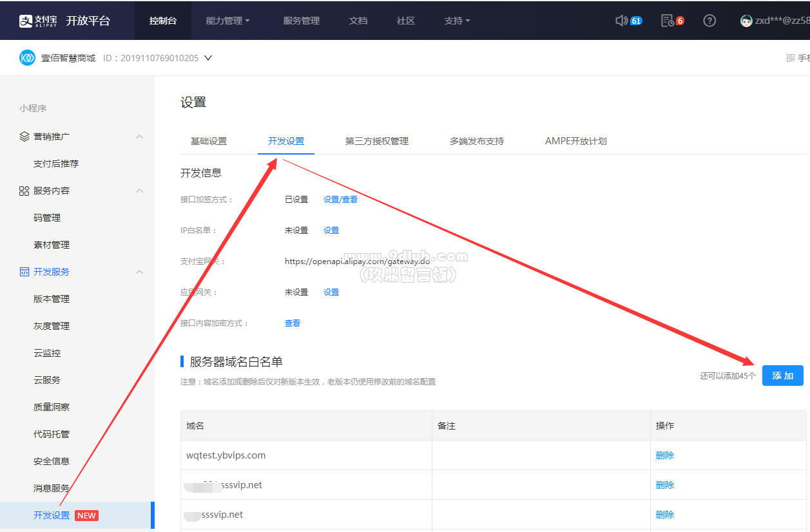Delete the domain in the third row
Screen dimensions: 810x532
(x=665, y=515)
